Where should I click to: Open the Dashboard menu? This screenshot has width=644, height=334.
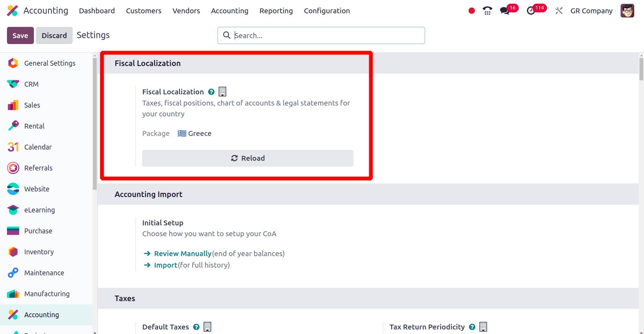(97, 11)
